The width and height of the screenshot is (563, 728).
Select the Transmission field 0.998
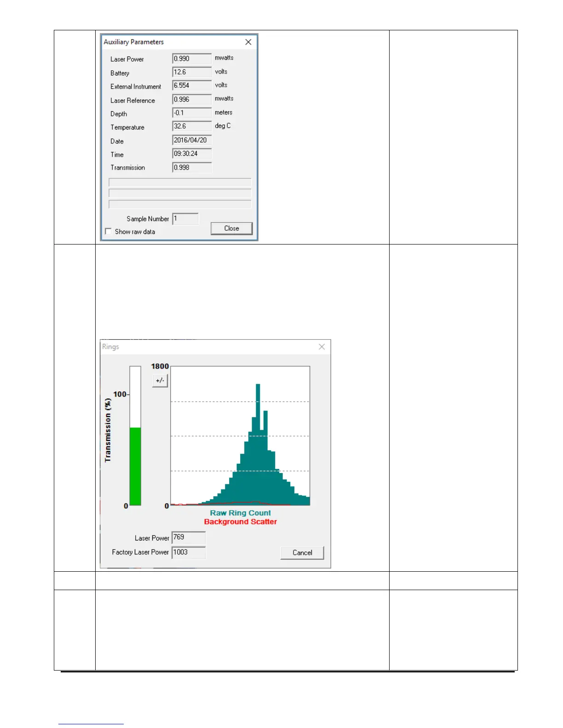192,167
